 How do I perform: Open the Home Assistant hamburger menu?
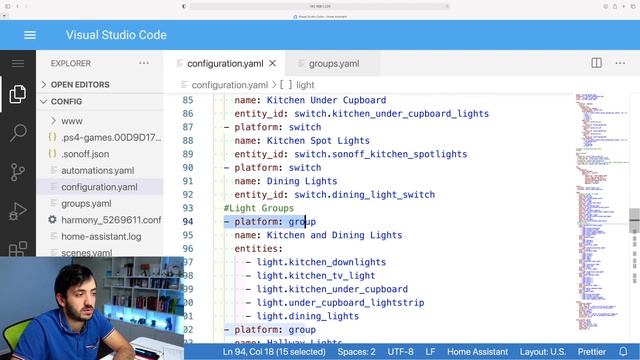(x=30, y=35)
